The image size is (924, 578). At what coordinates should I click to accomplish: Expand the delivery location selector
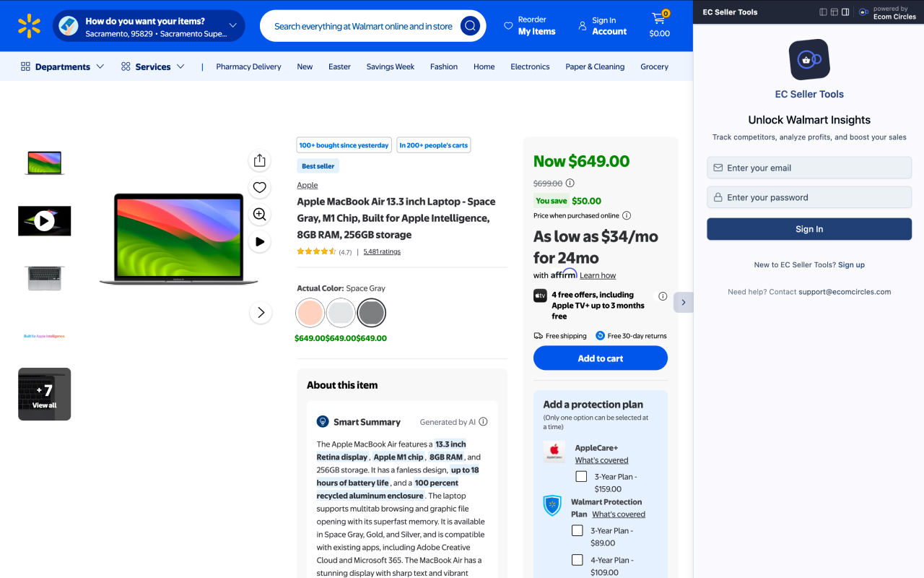point(149,26)
